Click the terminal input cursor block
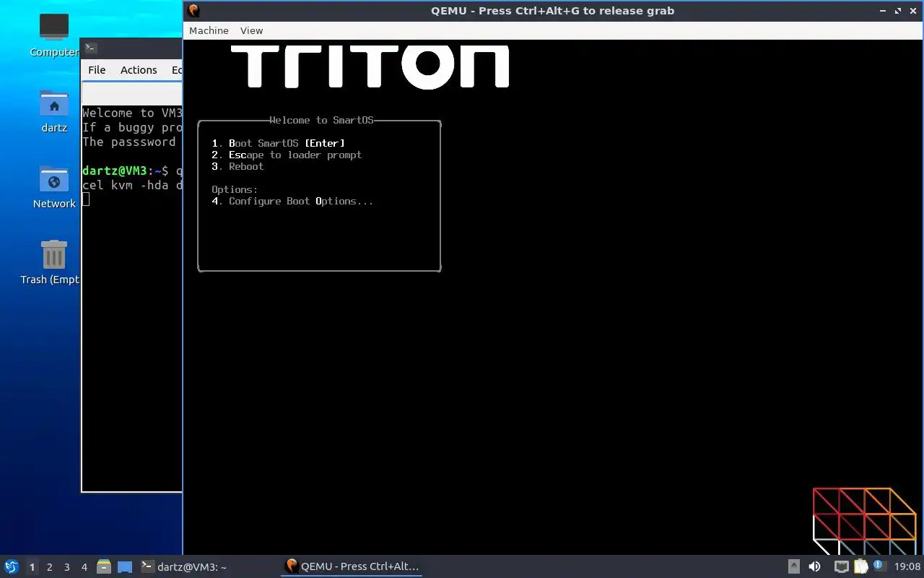The image size is (924, 578). pos(86,199)
